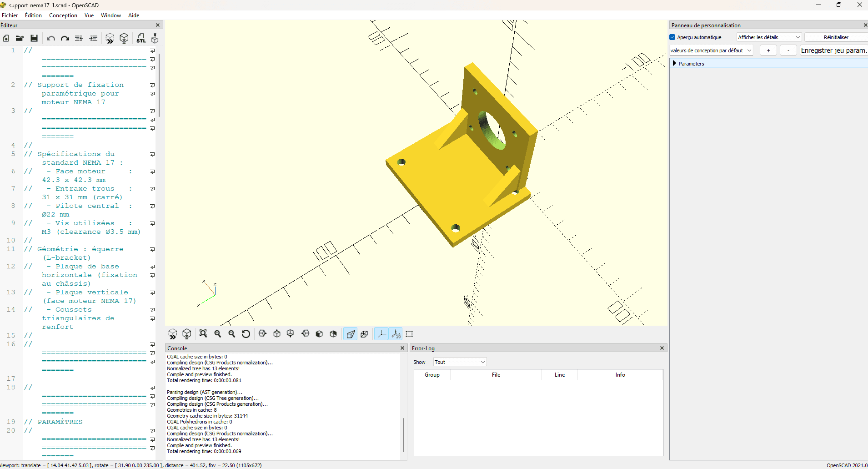Remove a parameter set with the - button

pos(788,50)
